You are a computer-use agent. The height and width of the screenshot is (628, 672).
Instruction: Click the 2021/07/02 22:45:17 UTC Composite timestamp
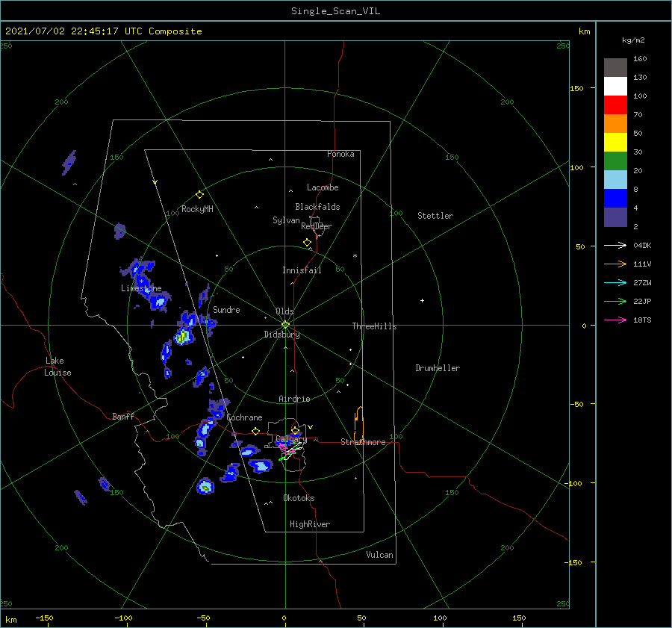[x=103, y=31]
